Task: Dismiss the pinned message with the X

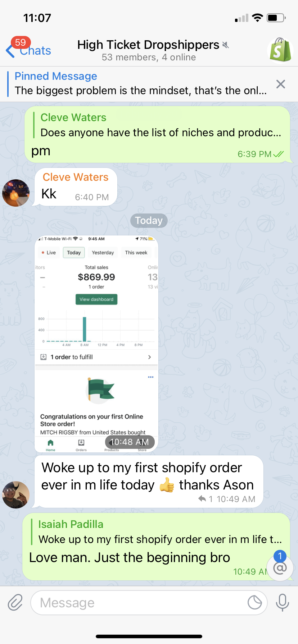Action: 281,84
